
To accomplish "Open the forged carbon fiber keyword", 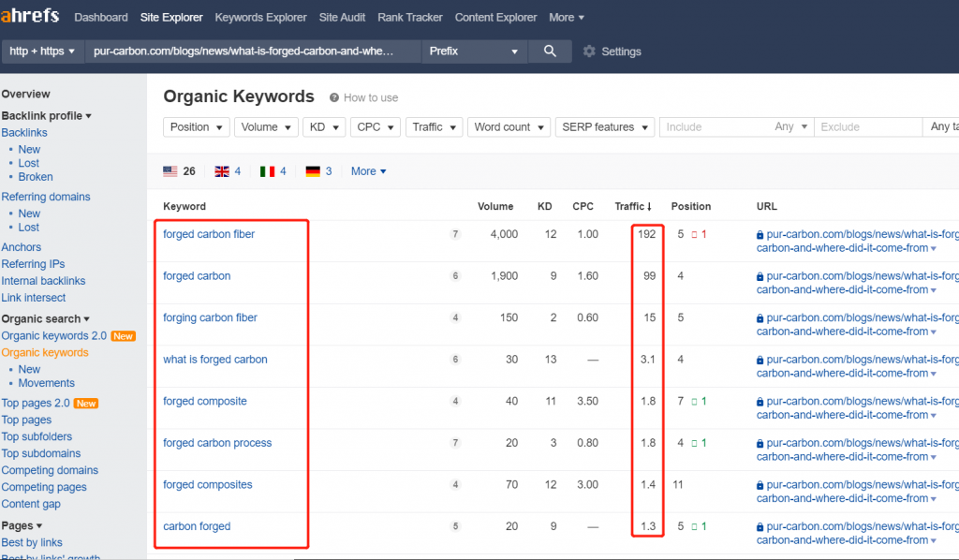I will (x=209, y=234).
